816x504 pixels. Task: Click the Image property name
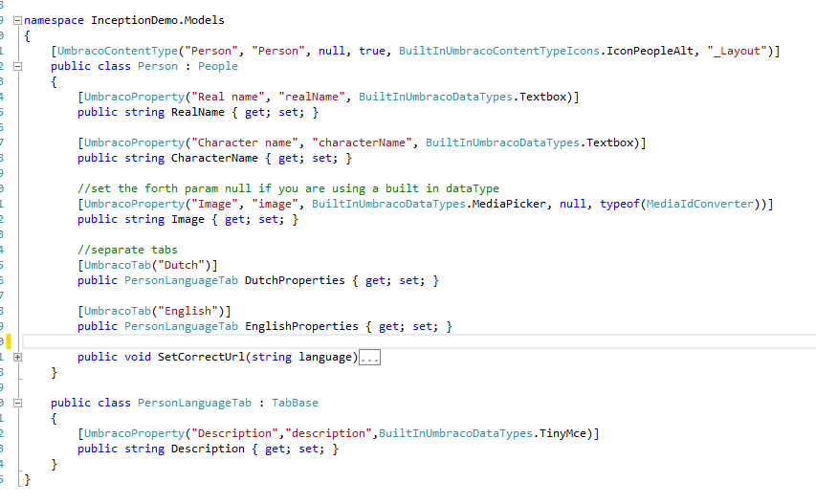(187, 220)
